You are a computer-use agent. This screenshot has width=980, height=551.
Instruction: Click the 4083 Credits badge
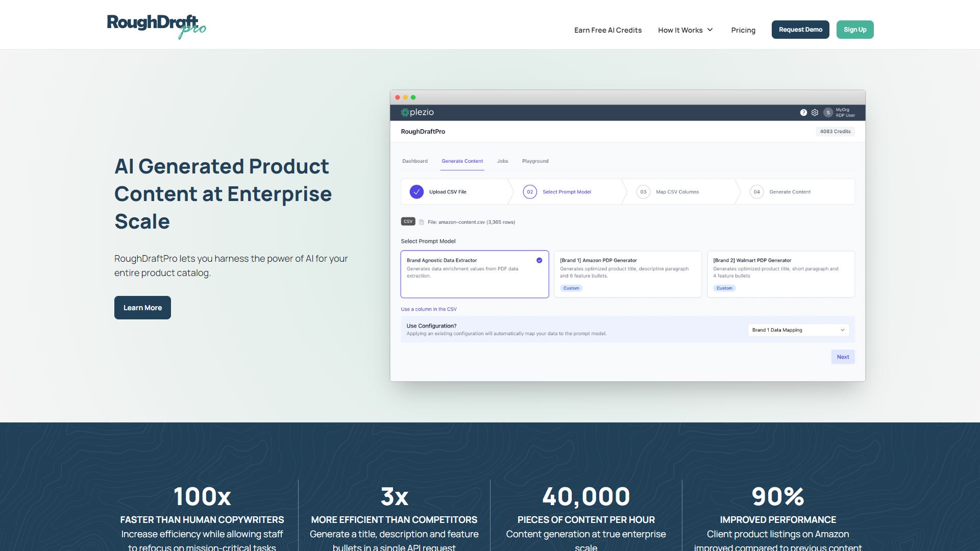click(x=835, y=132)
